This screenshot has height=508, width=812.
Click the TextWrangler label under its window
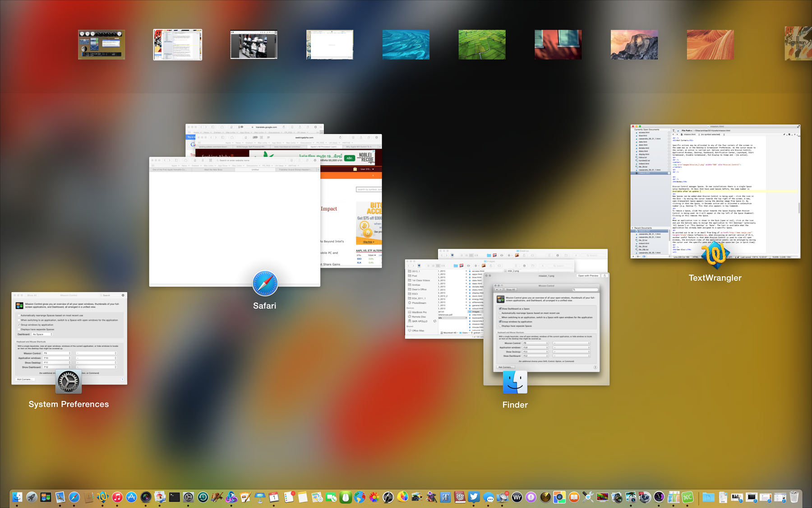(715, 278)
